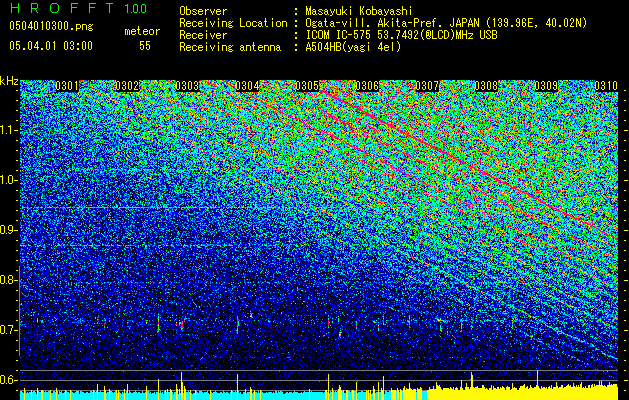Click the HROFFT title text
Image resolution: width=629 pixels, height=400 pixels.
point(61,8)
